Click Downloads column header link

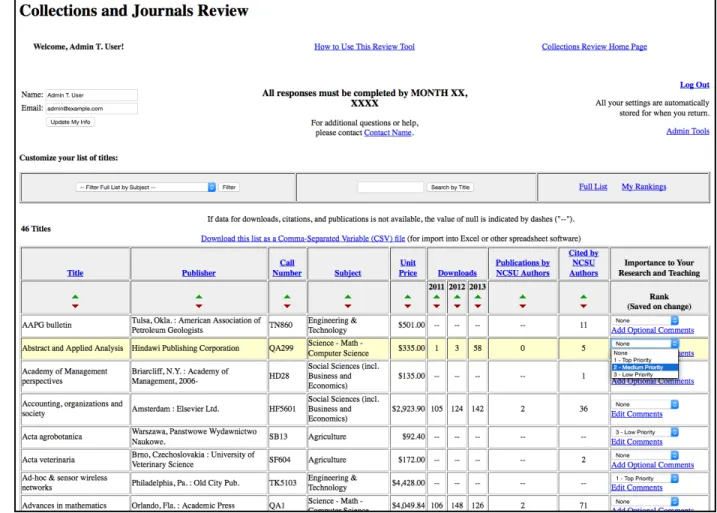[x=457, y=273]
